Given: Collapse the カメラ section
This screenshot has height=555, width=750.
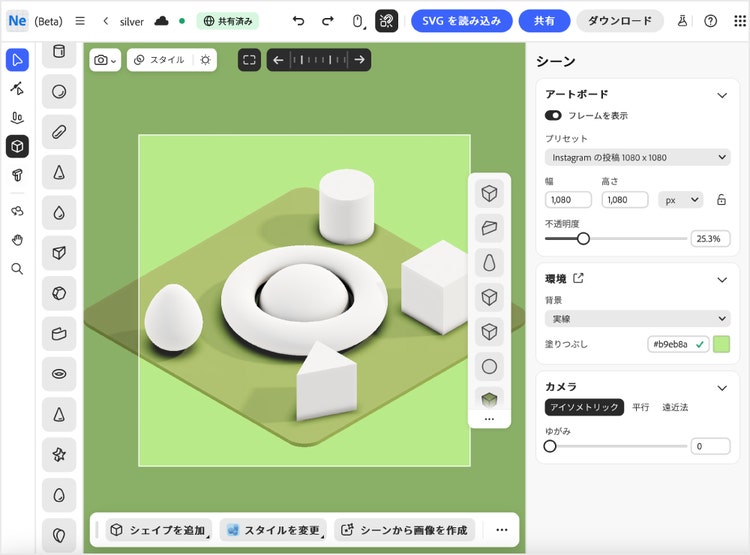Looking at the screenshot, I should click(x=722, y=388).
